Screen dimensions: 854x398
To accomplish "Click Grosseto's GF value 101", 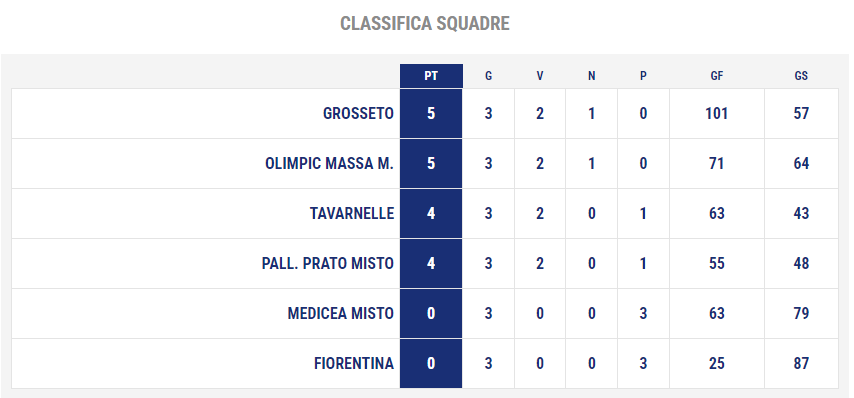I will (x=717, y=114).
